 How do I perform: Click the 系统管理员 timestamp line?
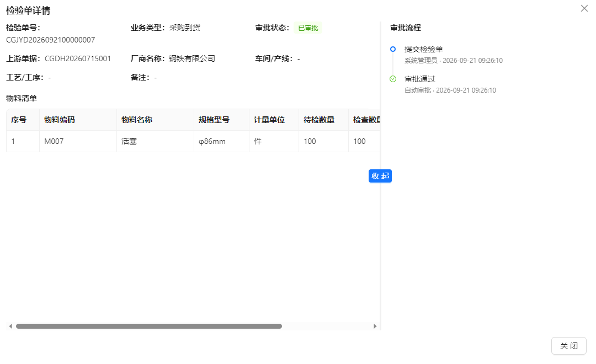pyautogui.click(x=454, y=61)
